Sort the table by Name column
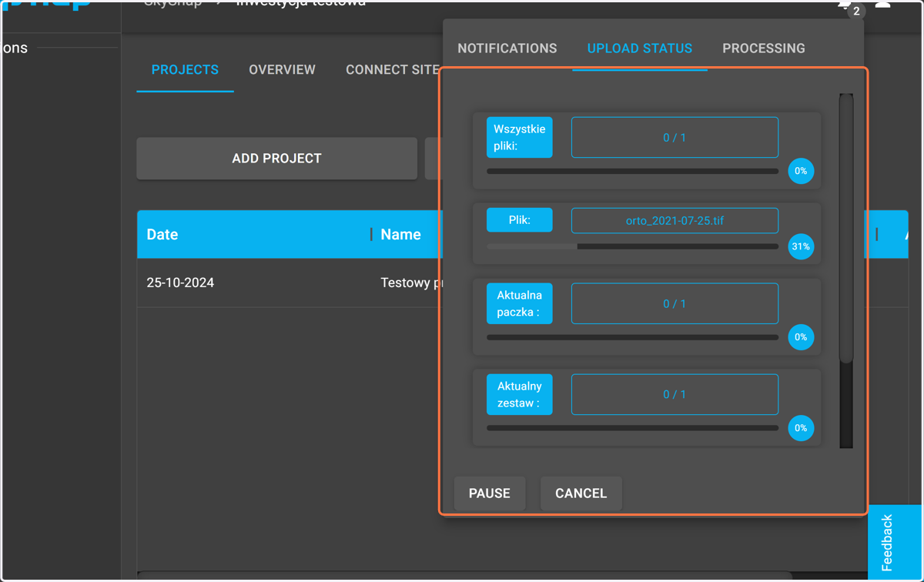The height and width of the screenshot is (582, 924). 400,235
